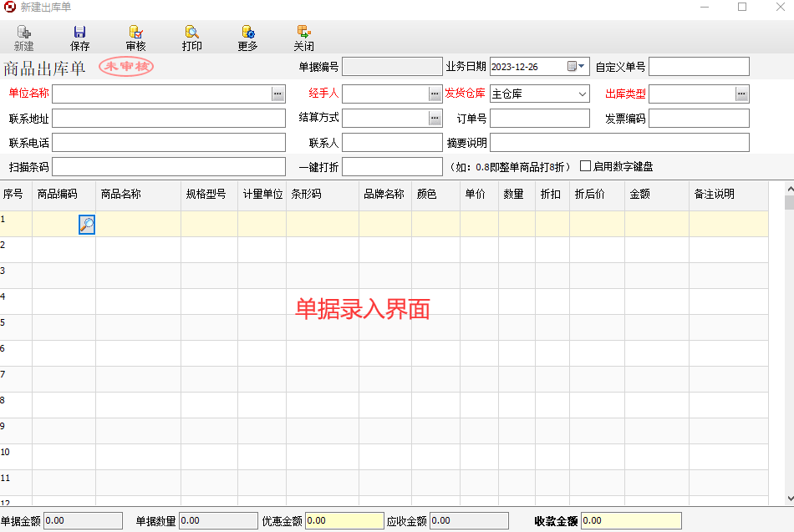Screen dimensions: 794x532
Task: Expand the 发货仓库 dropdown
Action: click(x=583, y=94)
